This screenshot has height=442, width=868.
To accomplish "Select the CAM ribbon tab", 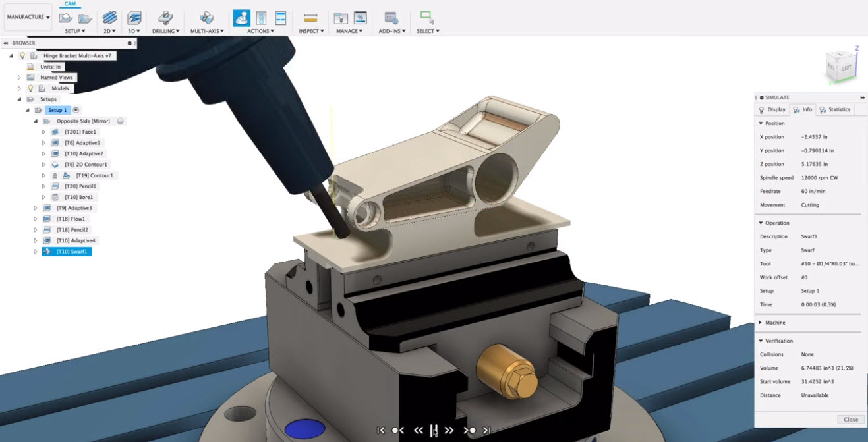I will (70, 4).
